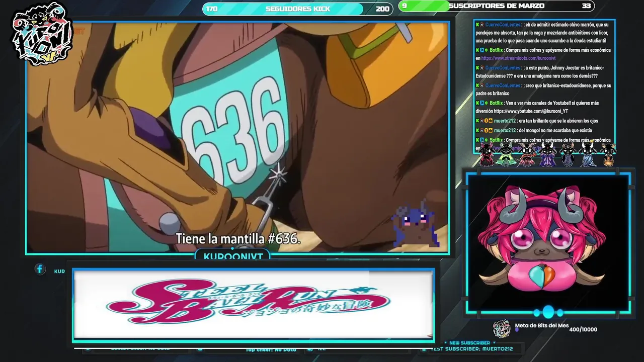Click the leftmost pixel character below chat
644x362 pixels.
(x=486, y=154)
